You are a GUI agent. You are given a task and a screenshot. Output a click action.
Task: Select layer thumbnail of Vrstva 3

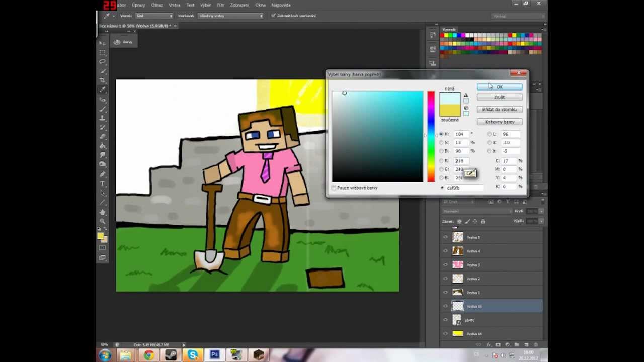(457, 264)
